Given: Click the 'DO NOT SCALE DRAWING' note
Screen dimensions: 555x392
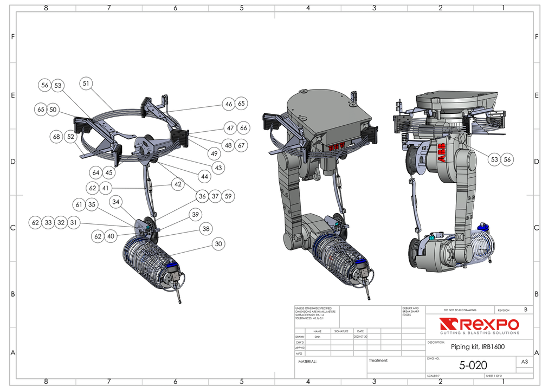Looking at the screenshot, I should click(x=460, y=310).
